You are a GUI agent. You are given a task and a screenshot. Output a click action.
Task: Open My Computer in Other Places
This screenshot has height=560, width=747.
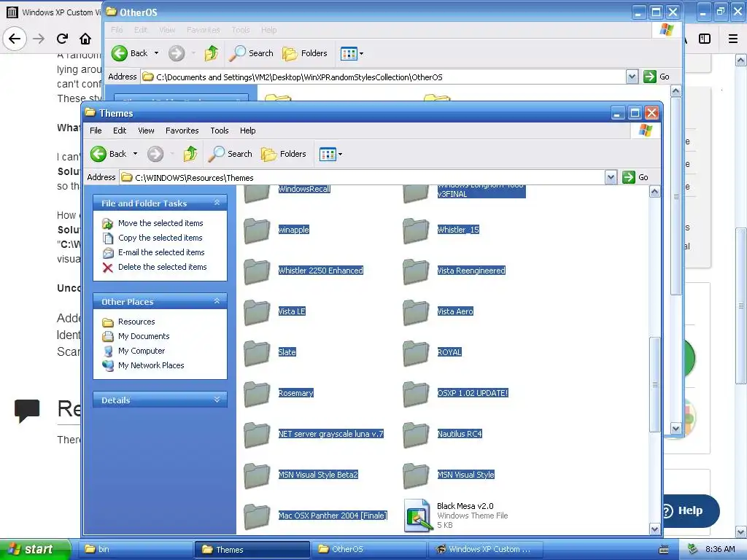142,351
